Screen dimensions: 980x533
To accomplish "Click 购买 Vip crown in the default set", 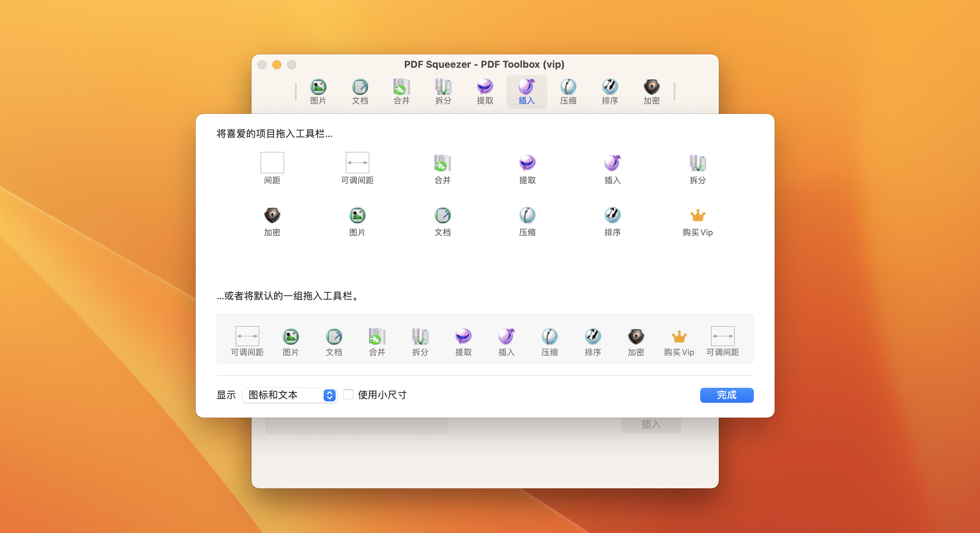I will pos(679,337).
